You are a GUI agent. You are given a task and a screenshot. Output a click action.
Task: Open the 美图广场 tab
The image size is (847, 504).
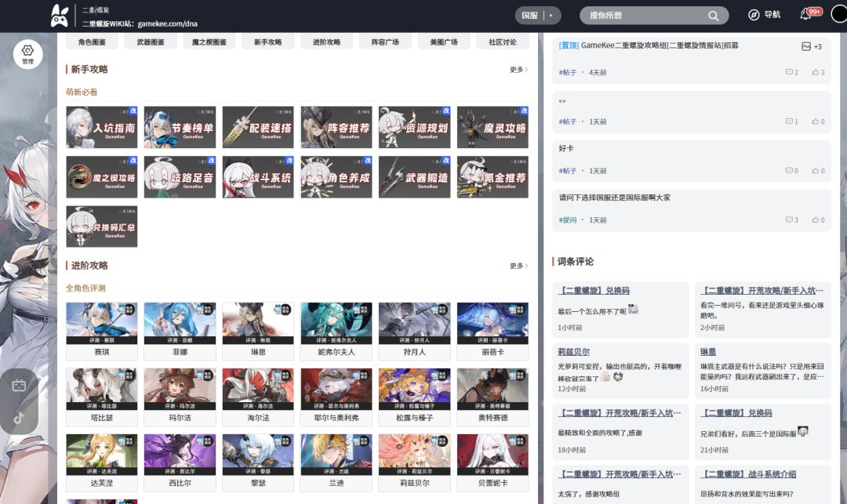444,42
